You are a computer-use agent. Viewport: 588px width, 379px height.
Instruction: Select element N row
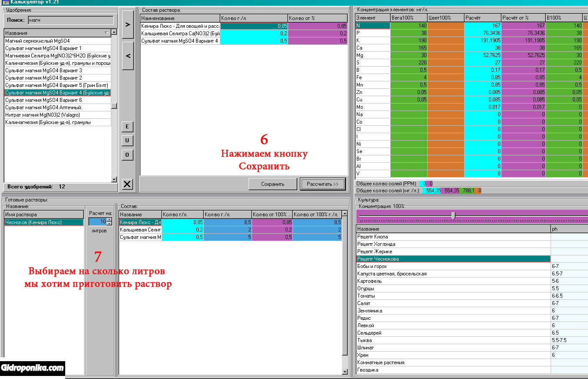(372, 26)
